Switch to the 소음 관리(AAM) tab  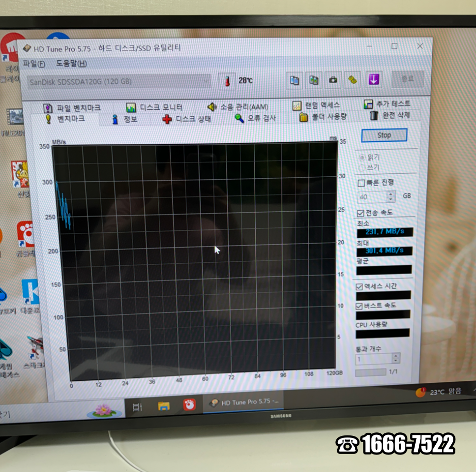pyautogui.click(x=238, y=107)
